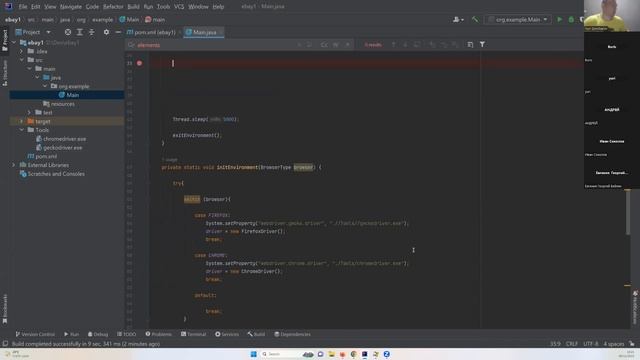
Task: Expand the target folder
Action: point(22,121)
